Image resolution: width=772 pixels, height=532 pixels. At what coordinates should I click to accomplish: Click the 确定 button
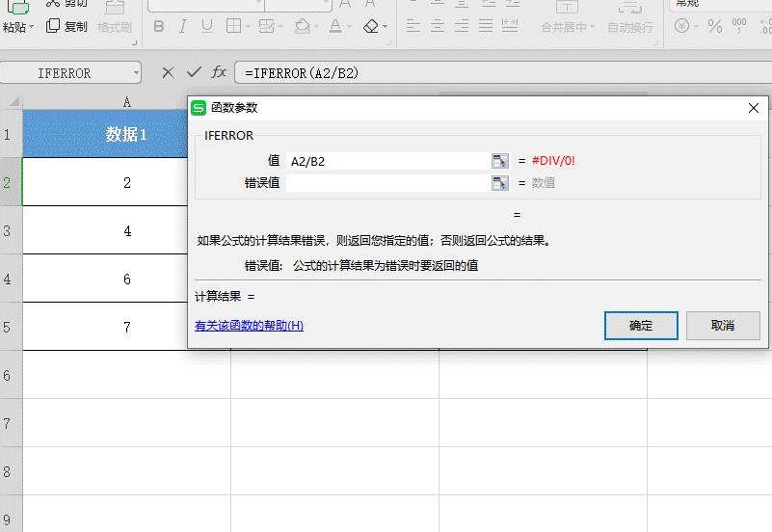pos(641,326)
